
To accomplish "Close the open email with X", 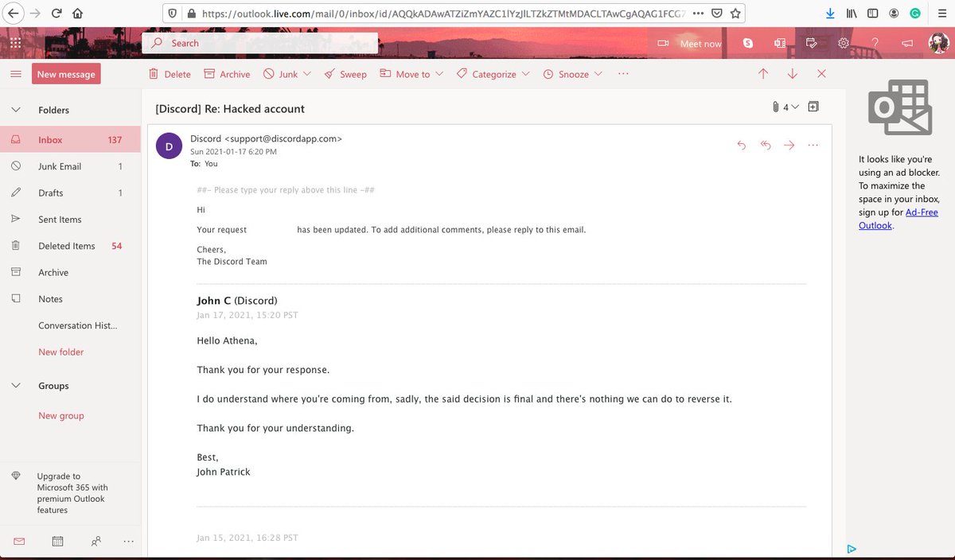I will 822,73.
